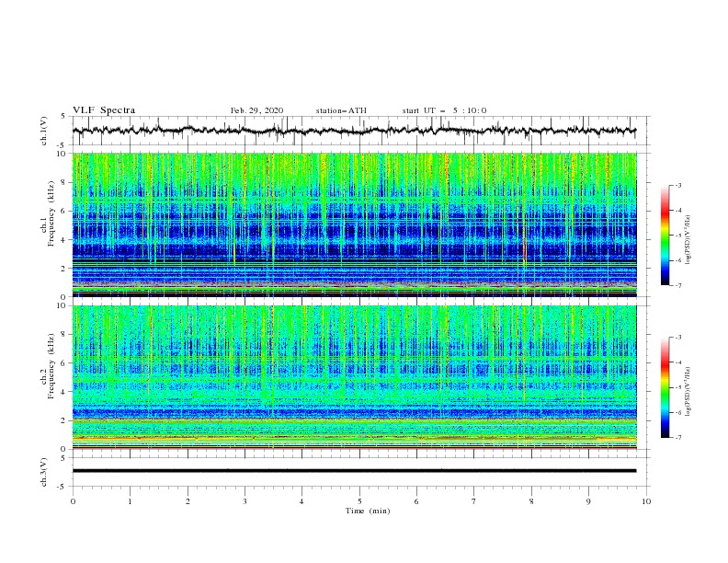Click time axis tick label '9'
Screen dimensions: 728x563
(x=588, y=501)
